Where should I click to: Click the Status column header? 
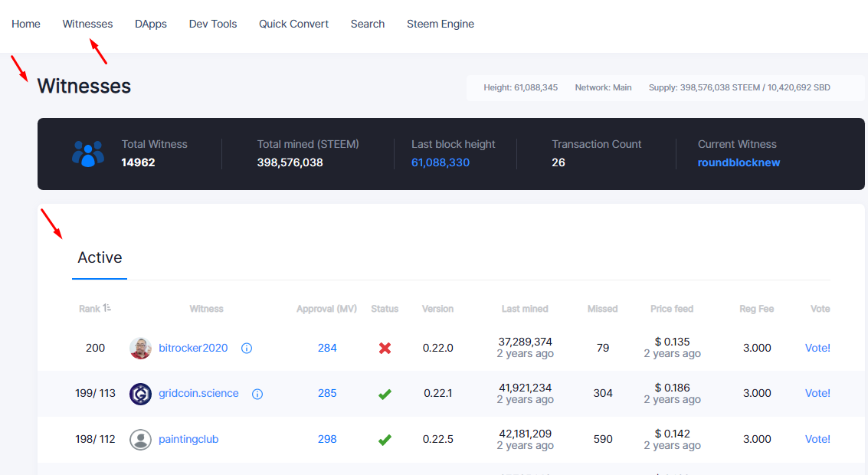(385, 309)
